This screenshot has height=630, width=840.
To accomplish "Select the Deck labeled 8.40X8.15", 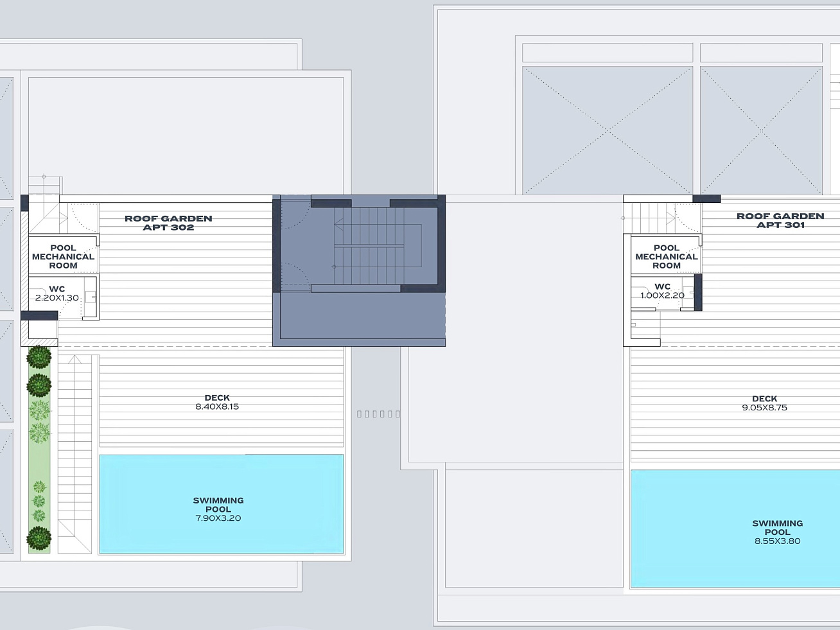I will pos(217,402).
